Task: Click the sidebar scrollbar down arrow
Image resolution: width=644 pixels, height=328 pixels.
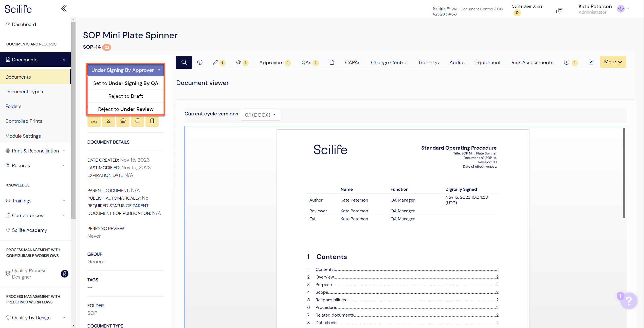Action: point(73,325)
